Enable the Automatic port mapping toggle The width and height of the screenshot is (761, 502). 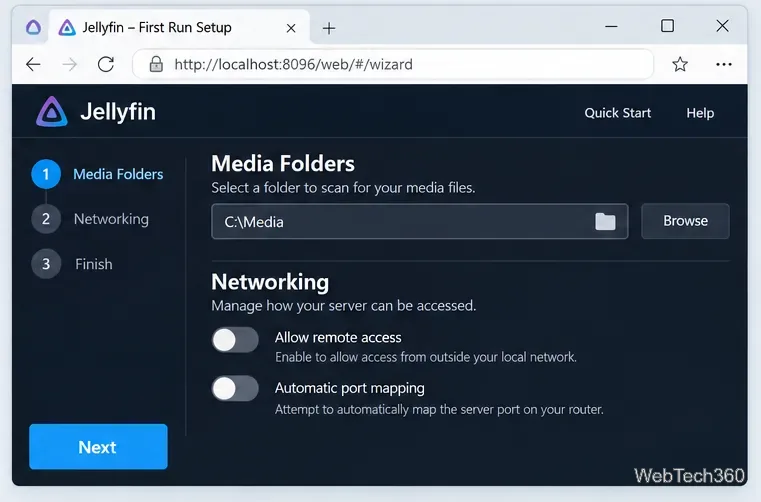(x=235, y=388)
